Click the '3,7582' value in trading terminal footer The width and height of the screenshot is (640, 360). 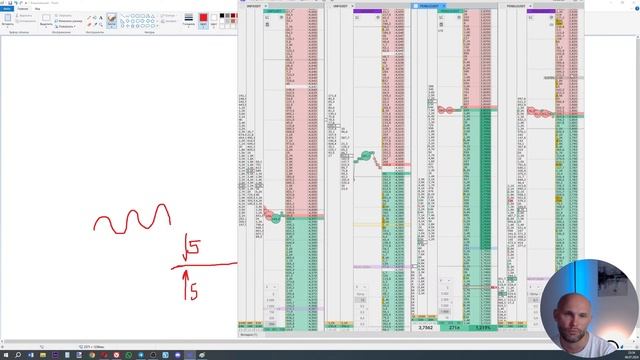(x=425, y=327)
